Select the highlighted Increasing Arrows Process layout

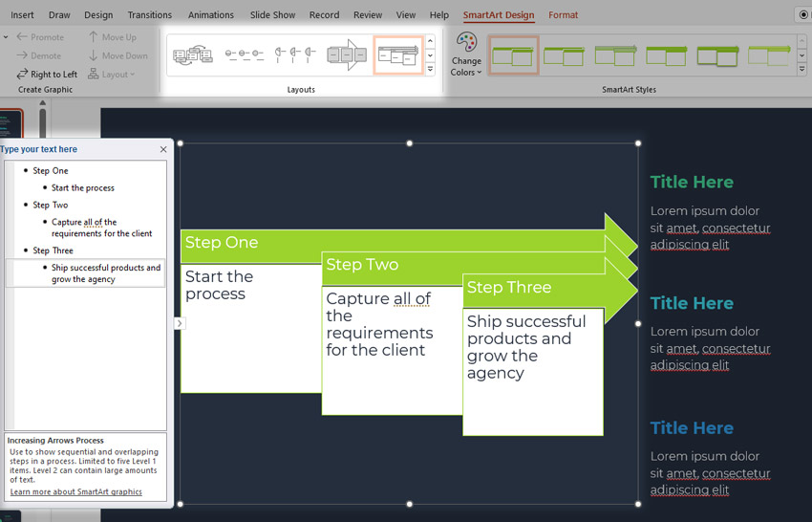coord(398,54)
